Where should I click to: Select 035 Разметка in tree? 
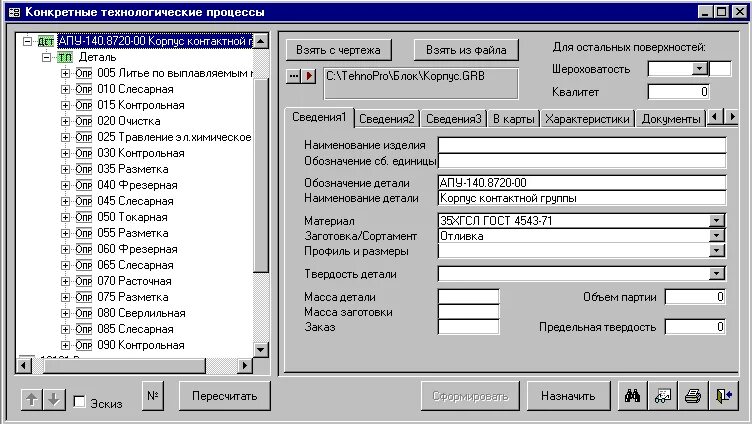[x=133, y=169]
